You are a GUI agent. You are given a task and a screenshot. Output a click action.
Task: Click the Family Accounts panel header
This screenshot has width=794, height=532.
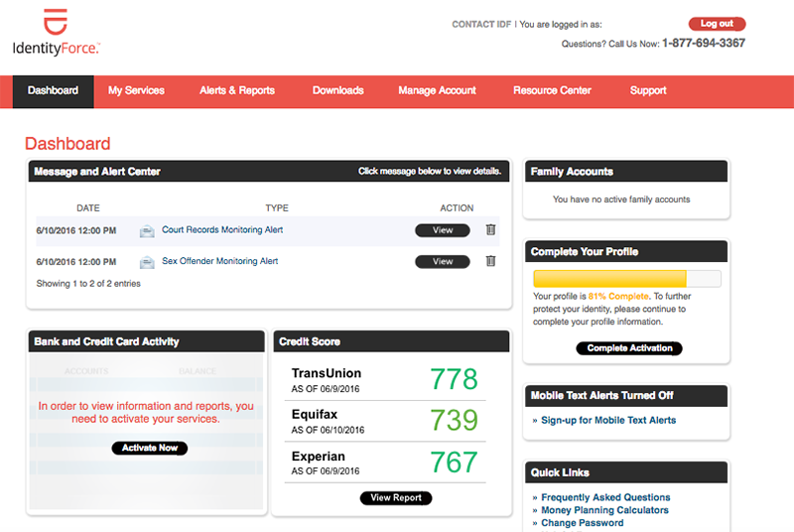tap(626, 172)
